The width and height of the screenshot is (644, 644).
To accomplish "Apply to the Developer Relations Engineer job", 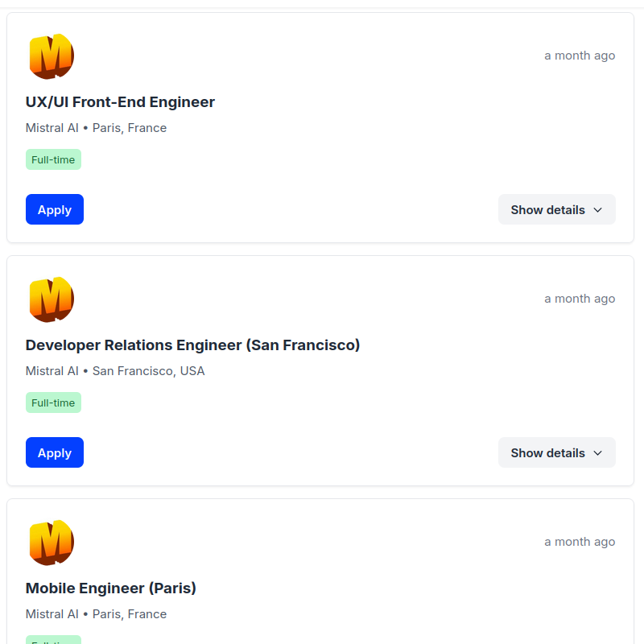I will (x=55, y=452).
